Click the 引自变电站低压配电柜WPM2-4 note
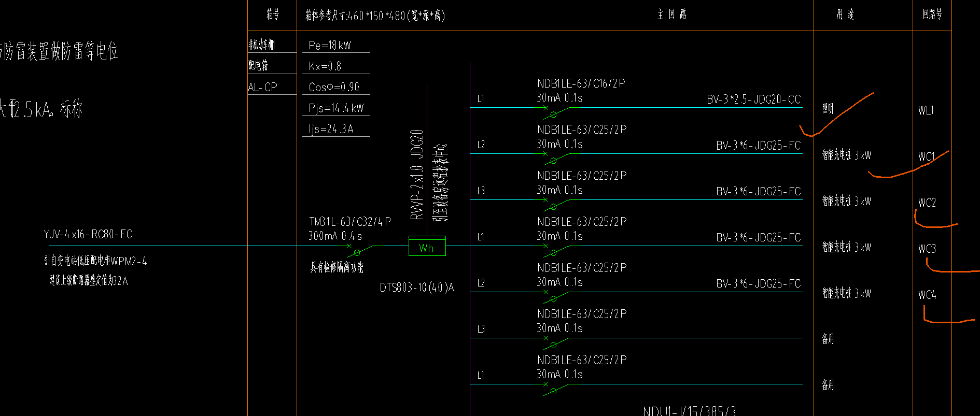This screenshot has width=980, height=416. (95, 261)
